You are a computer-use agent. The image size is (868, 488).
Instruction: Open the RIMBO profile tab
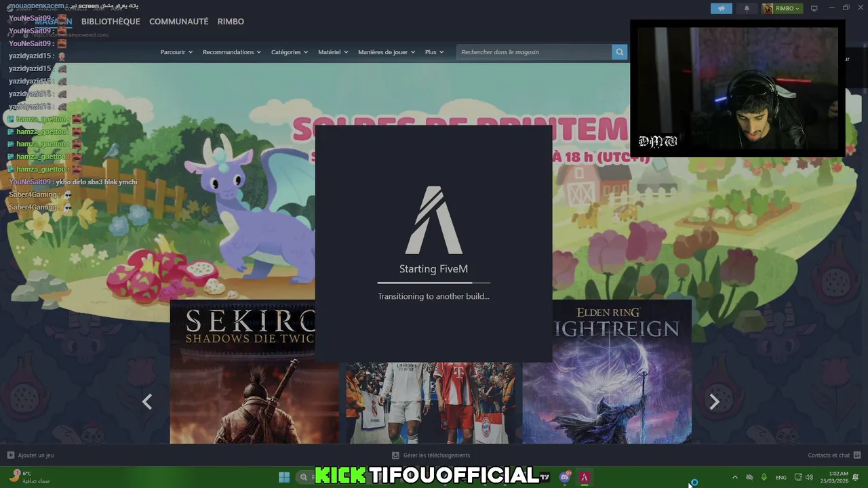pyautogui.click(x=231, y=22)
